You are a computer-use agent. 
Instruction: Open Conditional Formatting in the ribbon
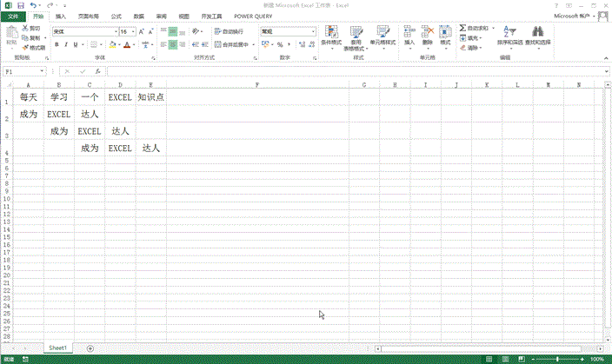click(x=330, y=35)
